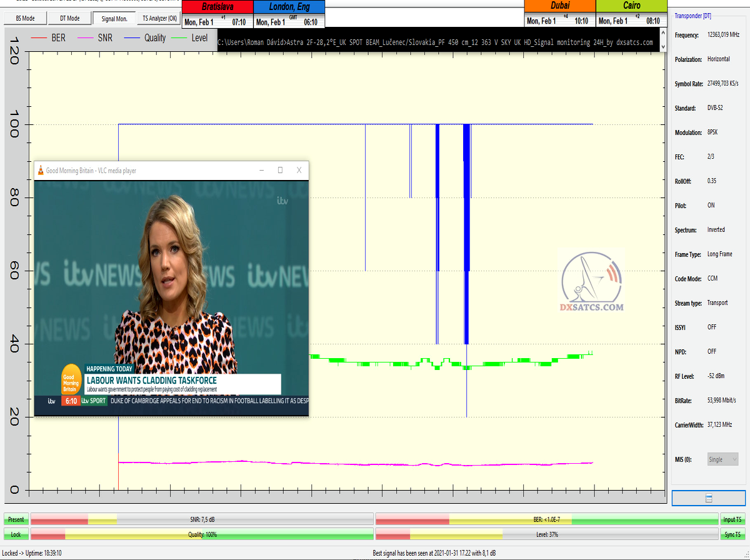Click the calculator icon button under MIS
This screenshot has width=750, height=560.
tap(708, 498)
